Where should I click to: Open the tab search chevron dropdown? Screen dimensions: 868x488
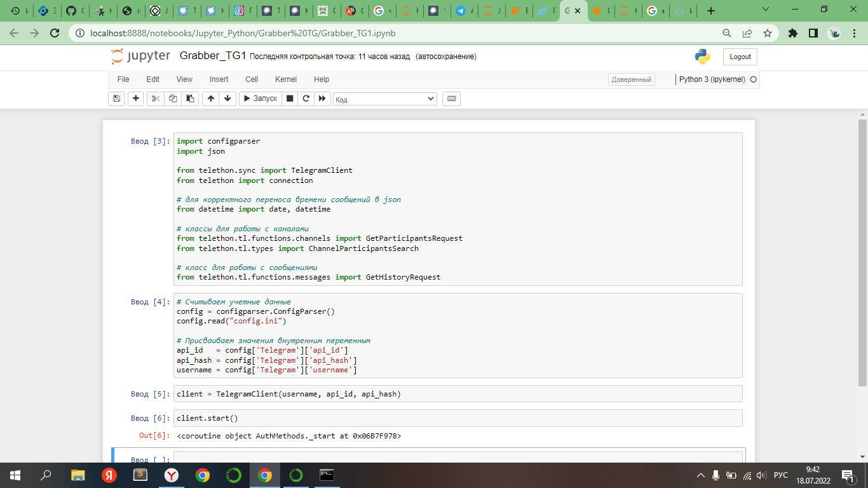pyautogui.click(x=766, y=10)
